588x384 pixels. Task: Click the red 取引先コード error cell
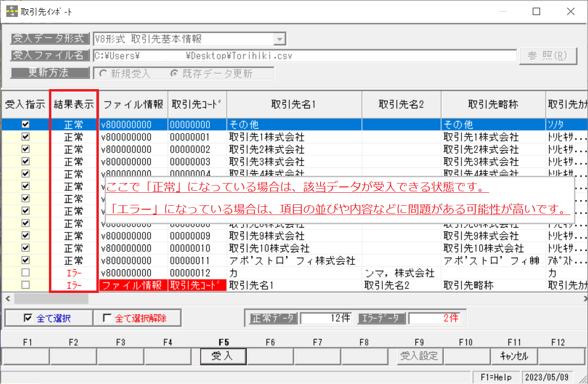[x=197, y=285]
